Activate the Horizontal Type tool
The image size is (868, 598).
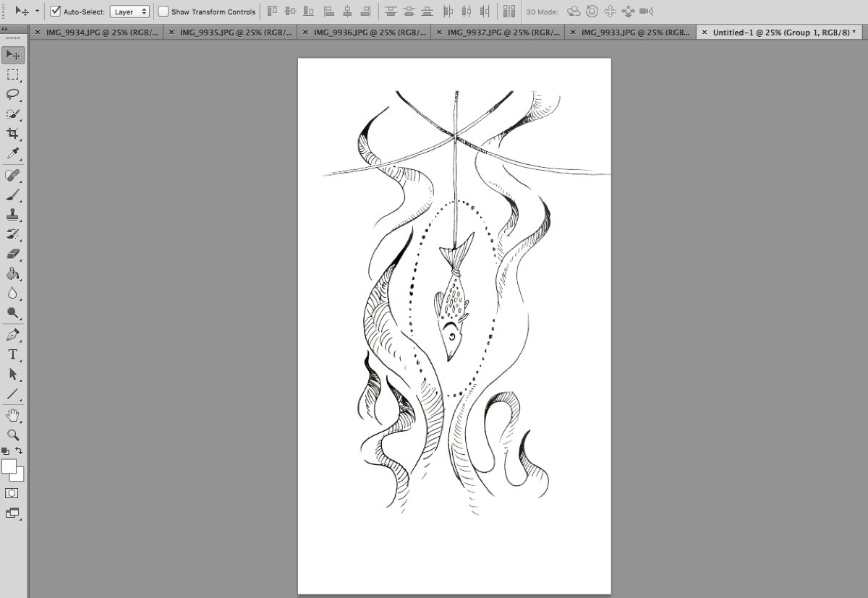pyautogui.click(x=12, y=354)
